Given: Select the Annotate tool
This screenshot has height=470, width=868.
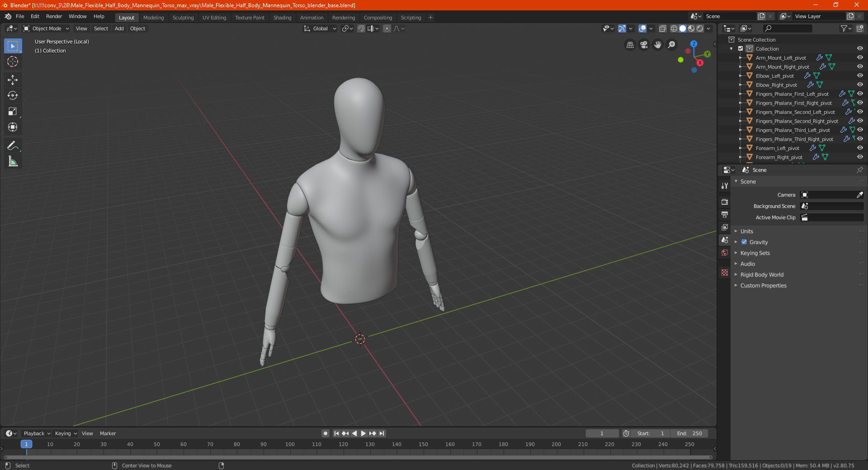Looking at the screenshot, I should tap(13, 146).
